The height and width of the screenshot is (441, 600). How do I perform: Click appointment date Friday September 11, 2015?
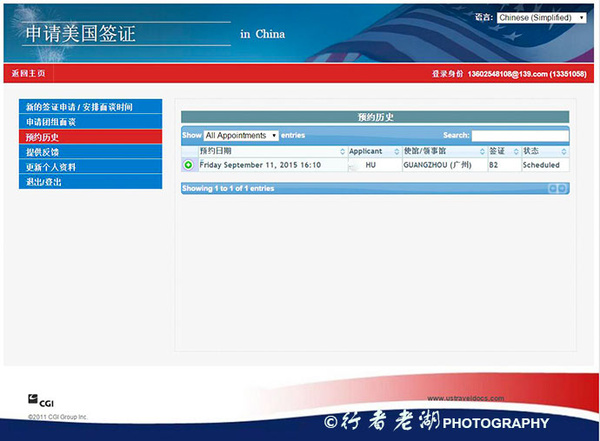[x=260, y=165]
